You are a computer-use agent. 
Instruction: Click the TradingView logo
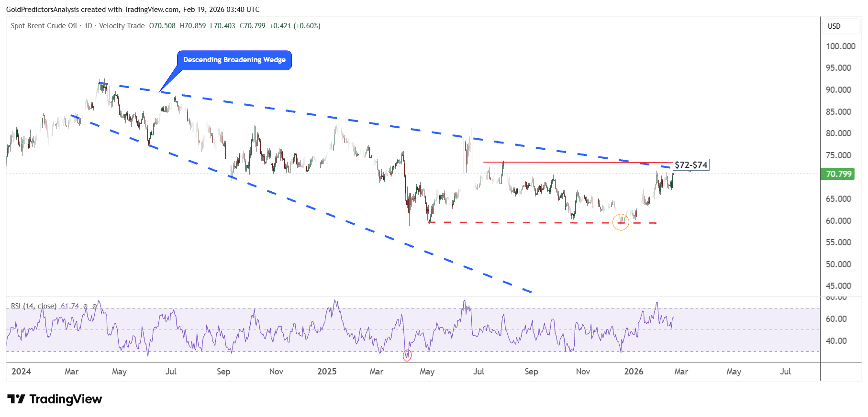[x=55, y=399]
